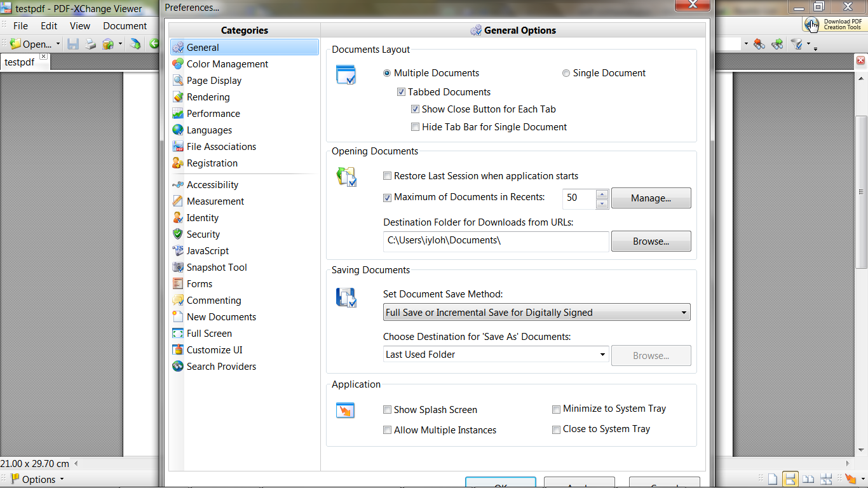Open the File menu
The width and height of the screenshot is (868, 488).
pos(20,26)
